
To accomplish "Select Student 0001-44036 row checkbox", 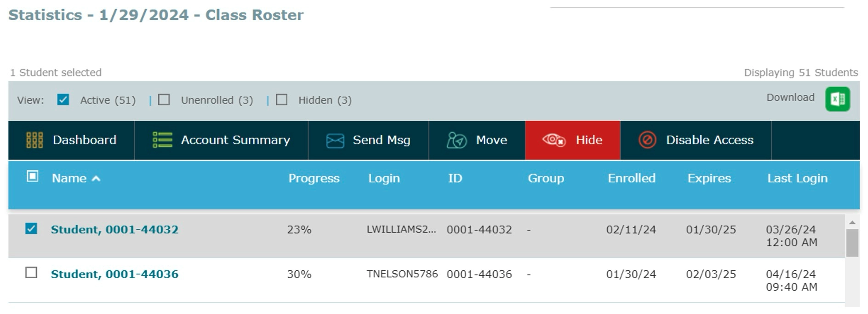I will tap(31, 273).
